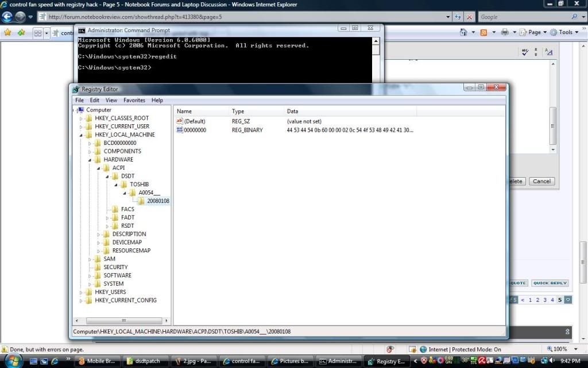Click the Add to Favorites icon
This screenshot has height=368, width=588.
[x=21, y=32]
